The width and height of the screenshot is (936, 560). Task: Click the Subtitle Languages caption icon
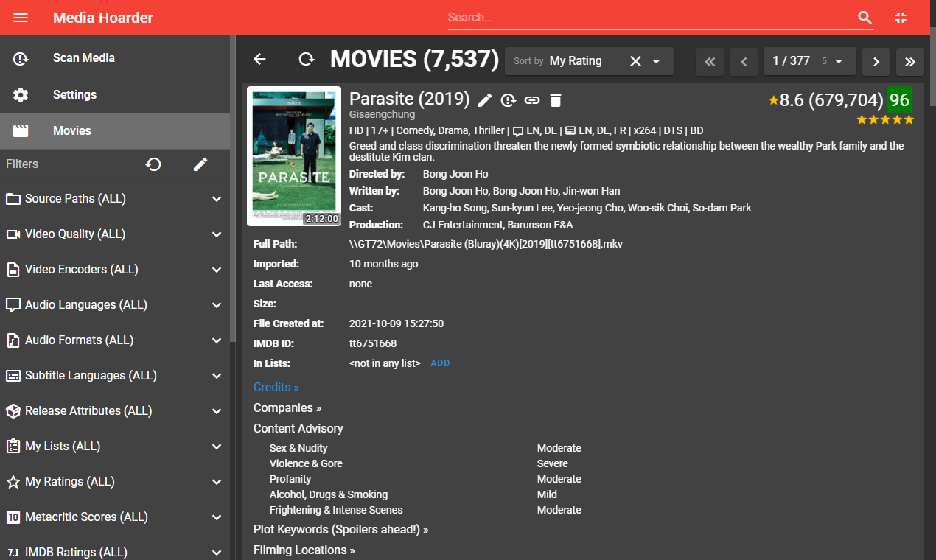[13, 376]
